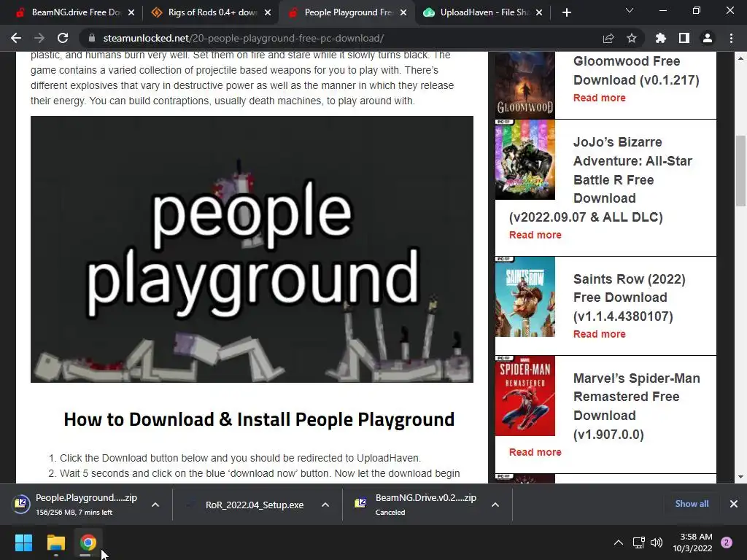Open the People Playground banner image
The height and width of the screenshot is (560, 747).
252,249
